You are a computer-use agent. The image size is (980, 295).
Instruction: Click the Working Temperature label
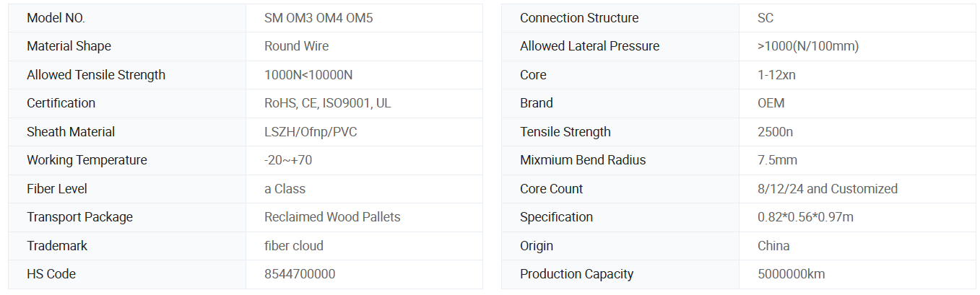tap(87, 160)
